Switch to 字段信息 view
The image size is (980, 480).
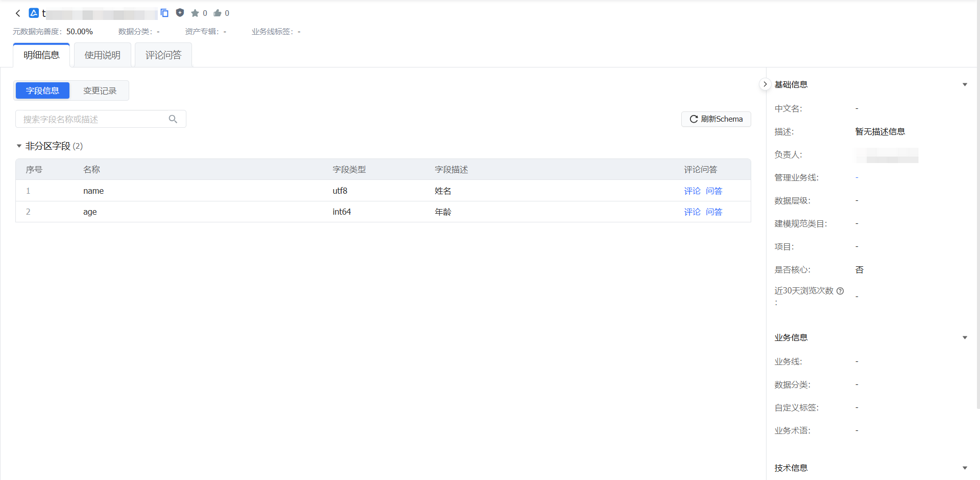tap(42, 90)
